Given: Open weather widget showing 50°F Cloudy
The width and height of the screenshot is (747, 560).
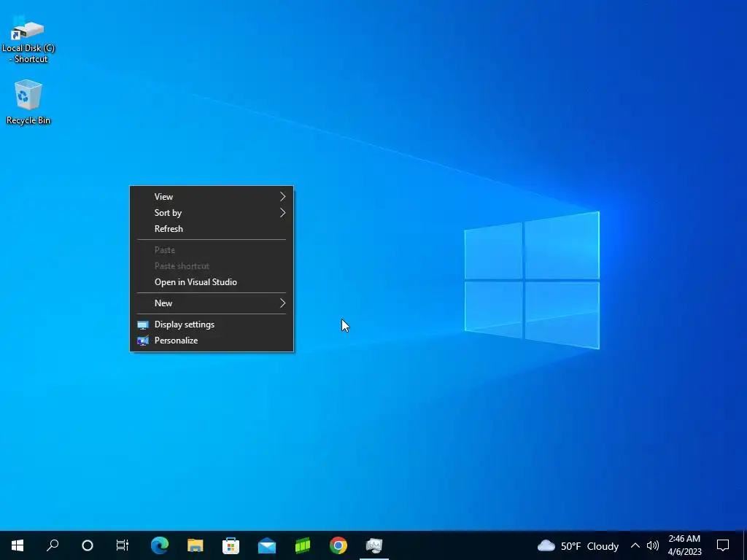Looking at the screenshot, I should pyautogui.click(x=578, y=545).
